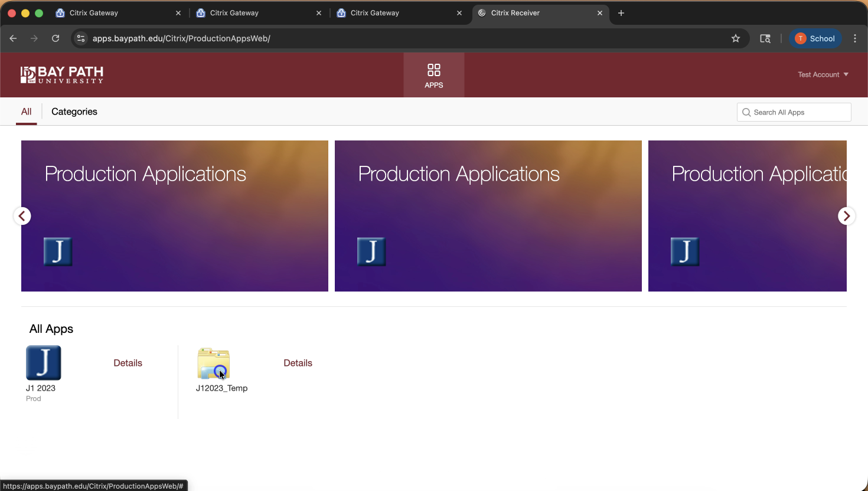
Task: Go back using browser back arrow
Action: pyautogui.click(x=13, y=38)
